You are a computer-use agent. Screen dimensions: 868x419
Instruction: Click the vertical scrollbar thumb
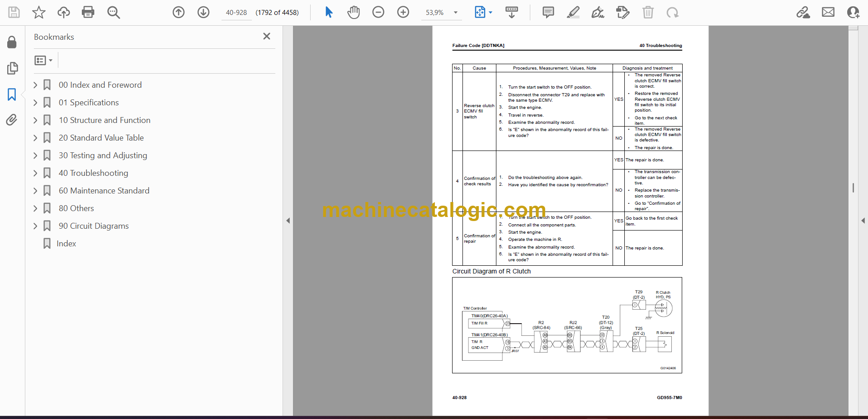pos(853,188)
